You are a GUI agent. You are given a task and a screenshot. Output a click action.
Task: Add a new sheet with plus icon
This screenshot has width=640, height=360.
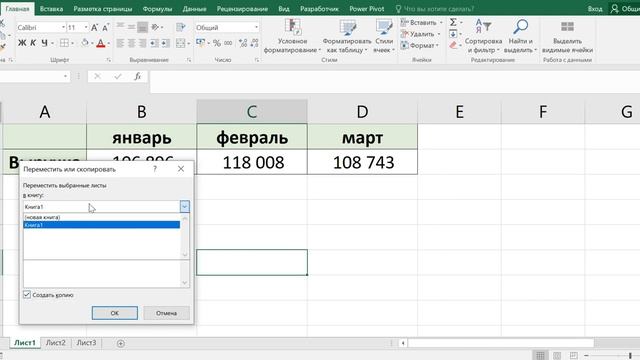[x=120, y=343]
